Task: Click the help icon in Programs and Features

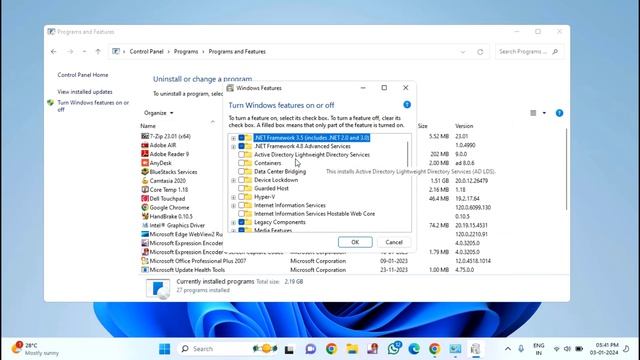Action: [x=559, y=113]
